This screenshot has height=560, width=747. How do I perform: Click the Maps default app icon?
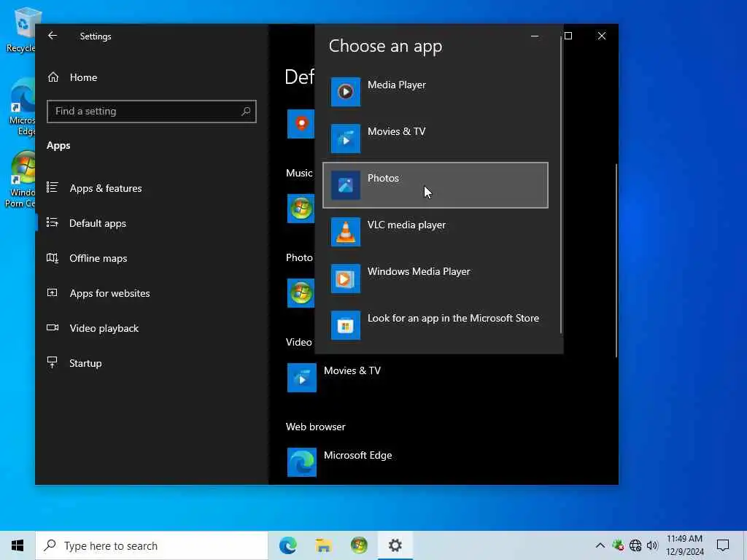click(301, 124)
